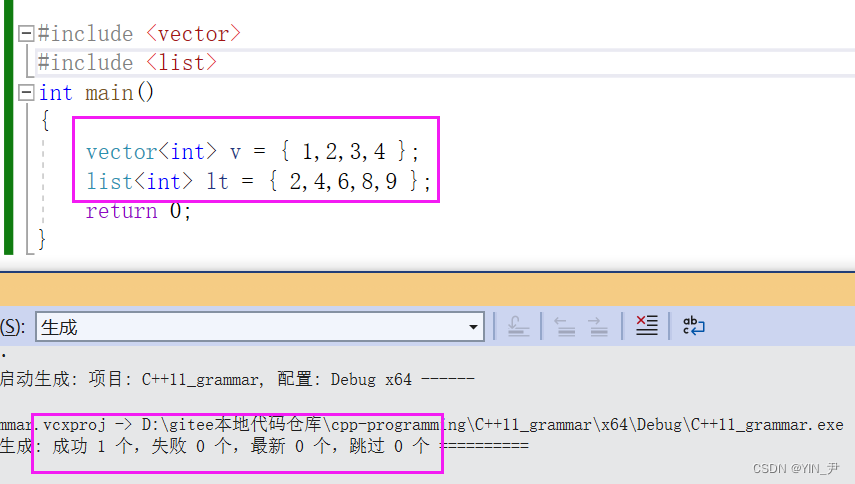Toggle word wrap icon in output toolbar

coord(694,326)
